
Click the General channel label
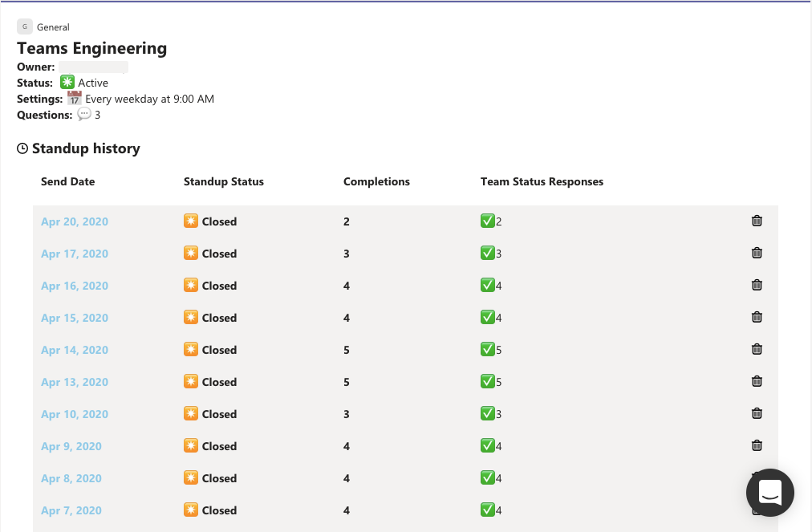53,27
